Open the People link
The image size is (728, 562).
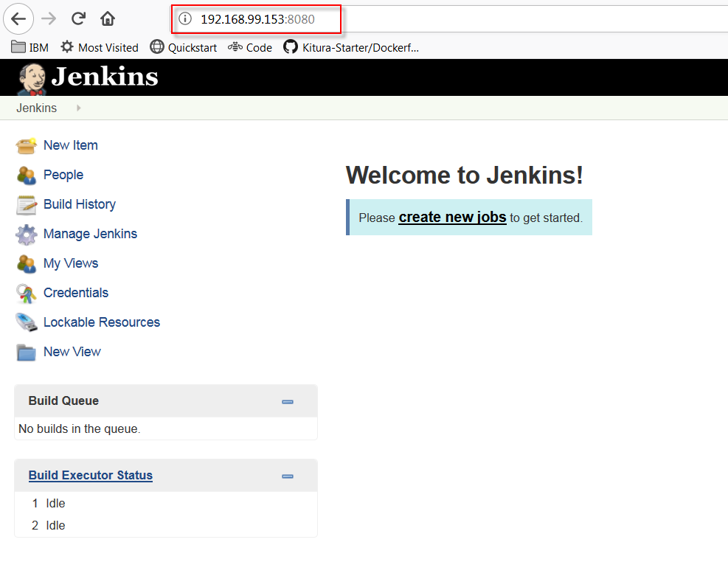point(63,175)
